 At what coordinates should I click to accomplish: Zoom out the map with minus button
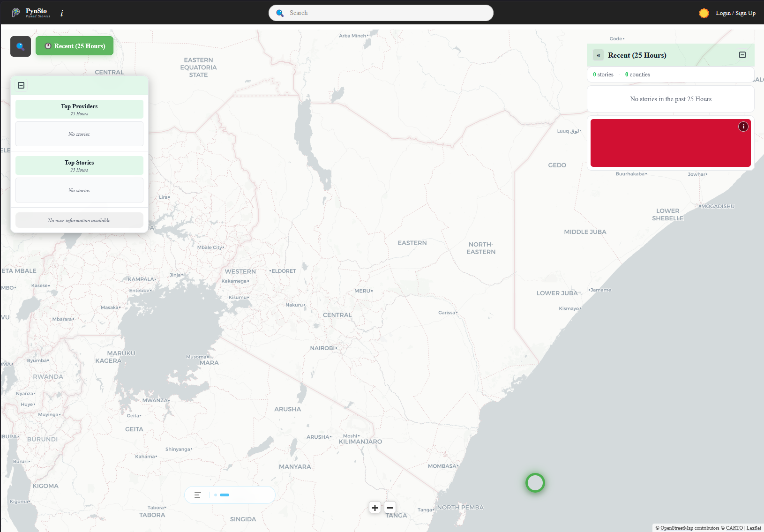pyautogui.click(x=390, y=508)
